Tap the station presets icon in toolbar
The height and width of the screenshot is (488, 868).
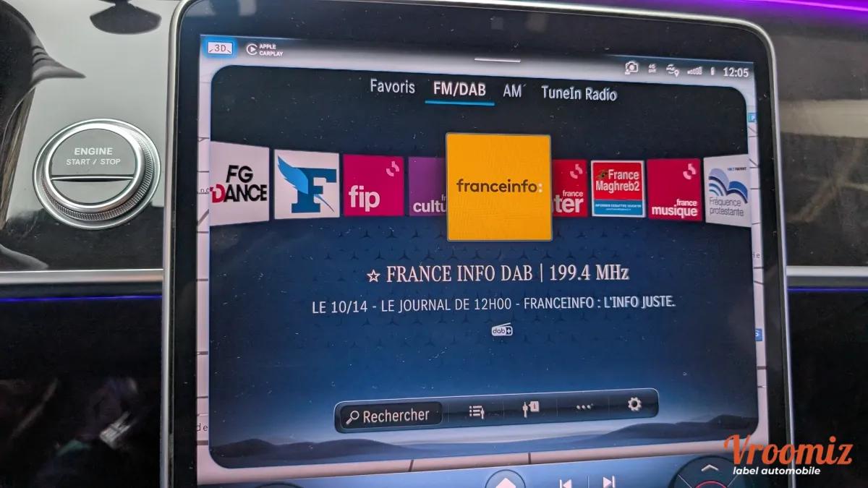coord(530,408)
